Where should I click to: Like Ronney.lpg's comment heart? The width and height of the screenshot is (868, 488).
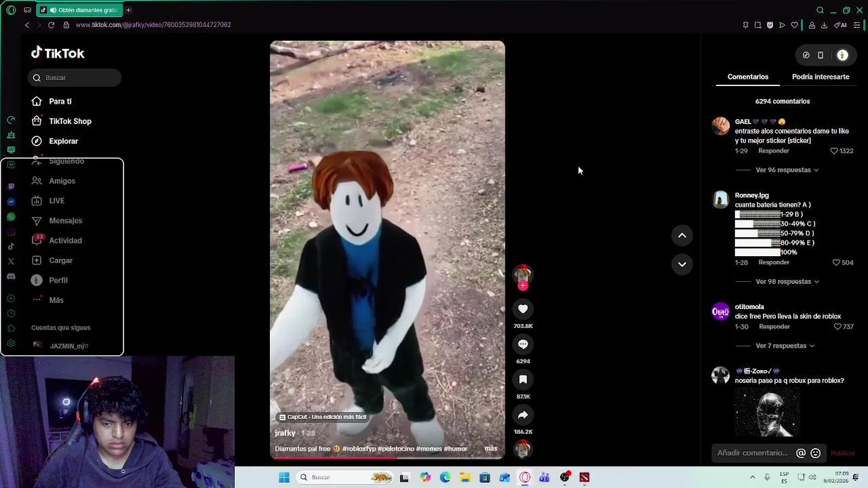836,263
